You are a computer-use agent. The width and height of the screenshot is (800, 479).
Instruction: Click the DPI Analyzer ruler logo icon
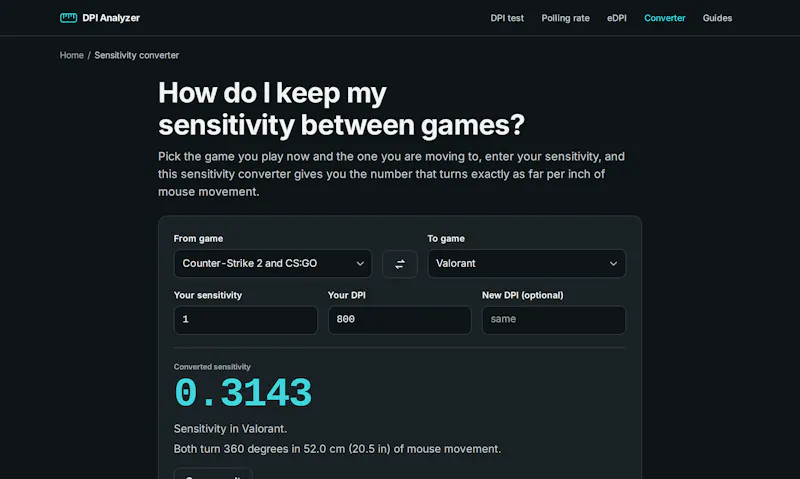pos(68,18)
